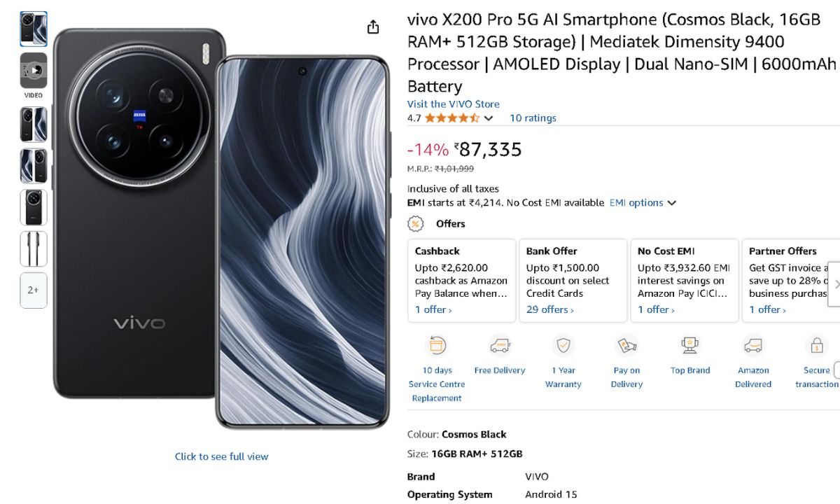Screen dimensions: 840x504
Task: Click to see full view link
Action: pos(221,456)
